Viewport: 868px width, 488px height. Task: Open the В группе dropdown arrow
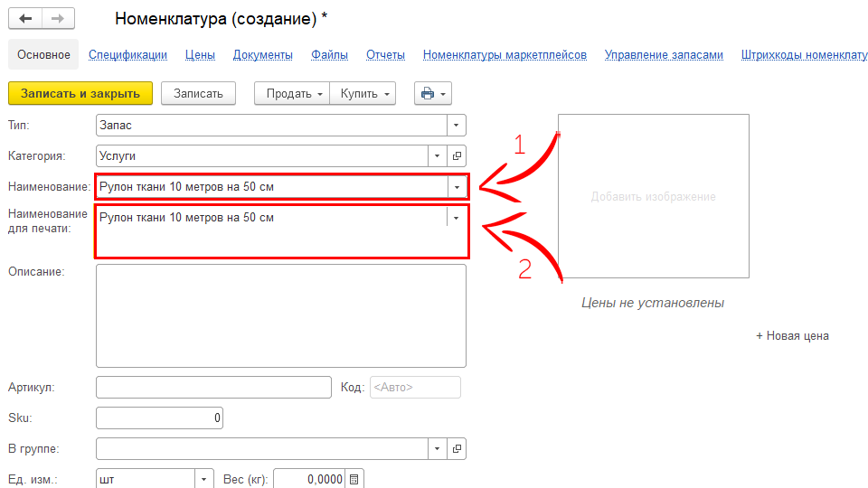[438, 448]
